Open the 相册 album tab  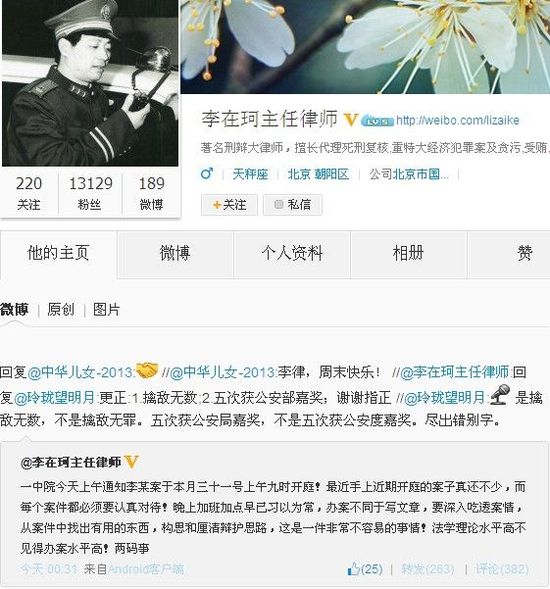[408, 253]
